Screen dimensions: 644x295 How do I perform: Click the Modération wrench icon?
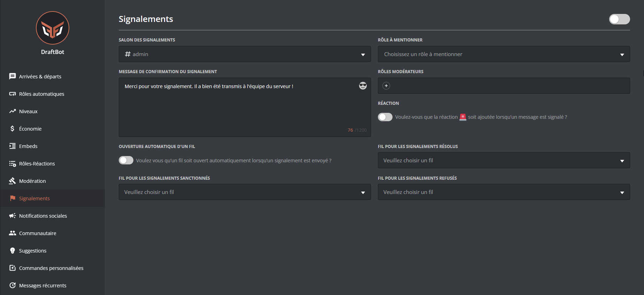click(13, 181)
